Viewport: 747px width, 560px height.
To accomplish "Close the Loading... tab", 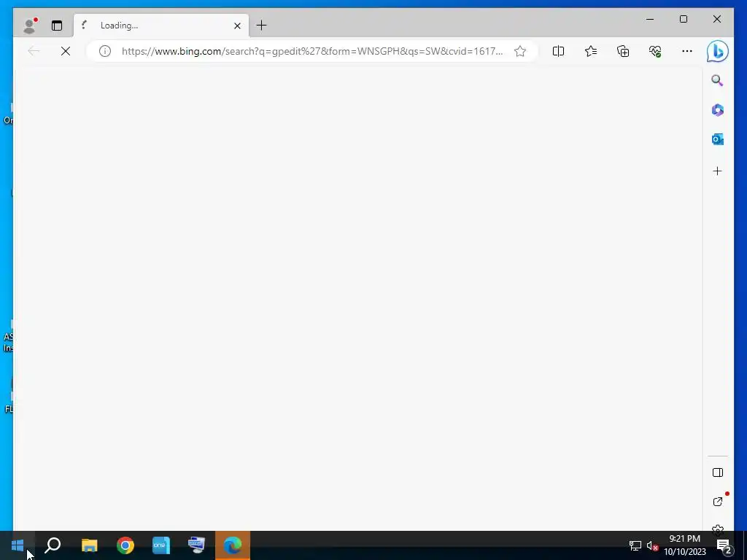I will point(237,26).
